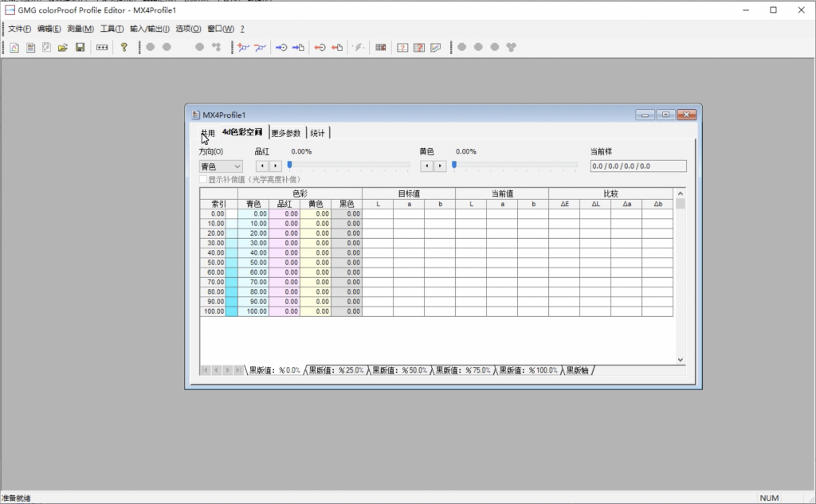Decrease 黄色 value with left arrow

tap(427, 166)
